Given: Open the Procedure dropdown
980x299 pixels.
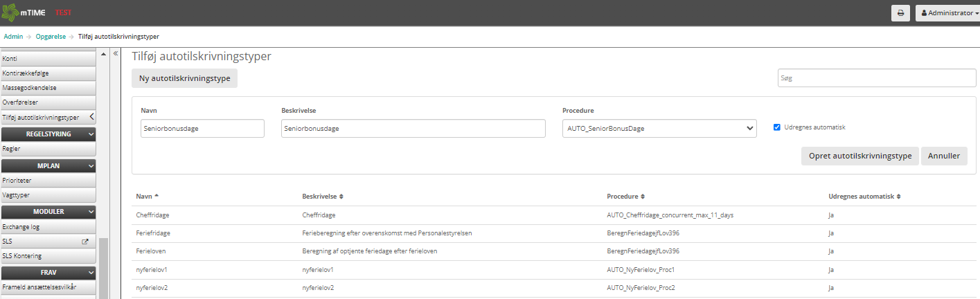Looking at the screenshot, I should click(x=659, y=128).
